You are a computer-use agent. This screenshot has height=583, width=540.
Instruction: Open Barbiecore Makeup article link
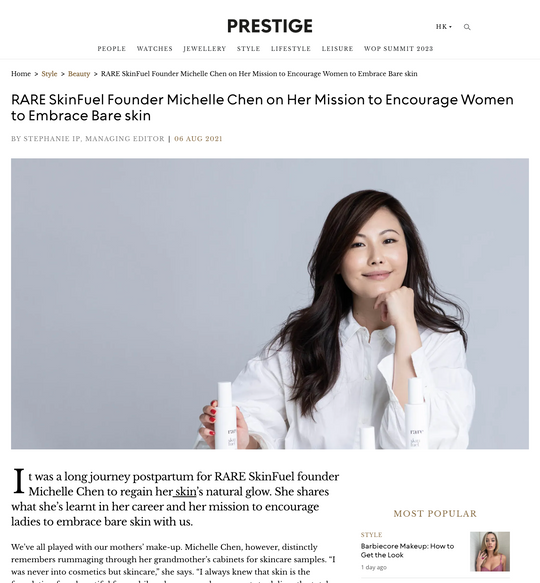pos(407,550)
